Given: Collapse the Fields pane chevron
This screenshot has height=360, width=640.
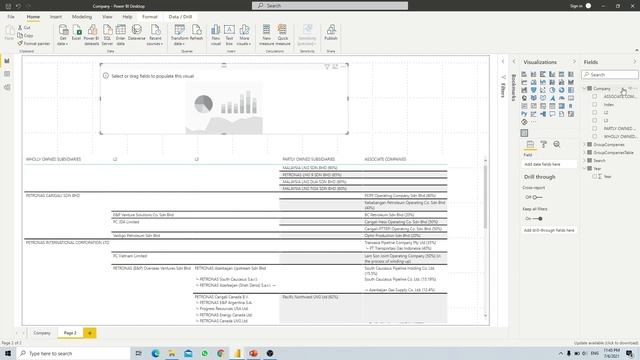Looking at the screenshot, I should (634, 62).
